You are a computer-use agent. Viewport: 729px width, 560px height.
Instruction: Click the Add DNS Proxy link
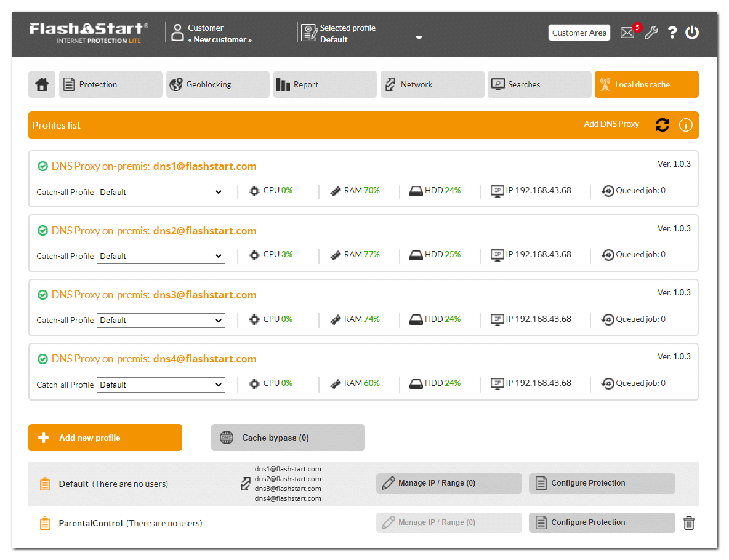611,124
